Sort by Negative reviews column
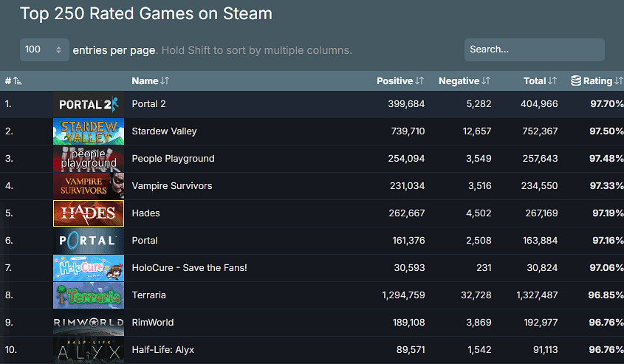This screenshot has width=624, height=364. coord(464,80)
